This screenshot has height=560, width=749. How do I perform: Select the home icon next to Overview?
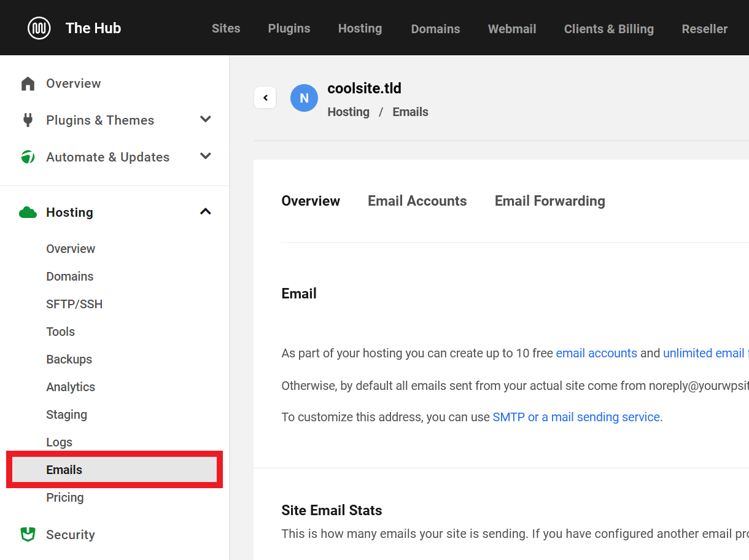coord(28,83)
